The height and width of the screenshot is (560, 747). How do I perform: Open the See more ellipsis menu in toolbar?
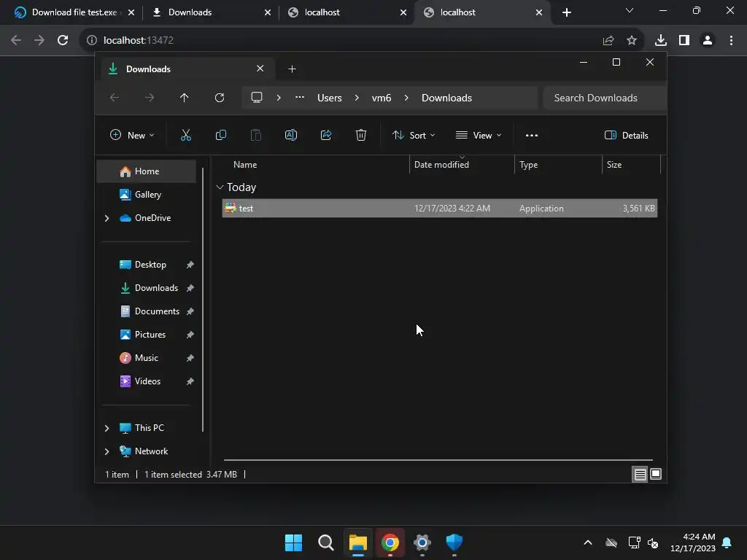click(532, 135)
